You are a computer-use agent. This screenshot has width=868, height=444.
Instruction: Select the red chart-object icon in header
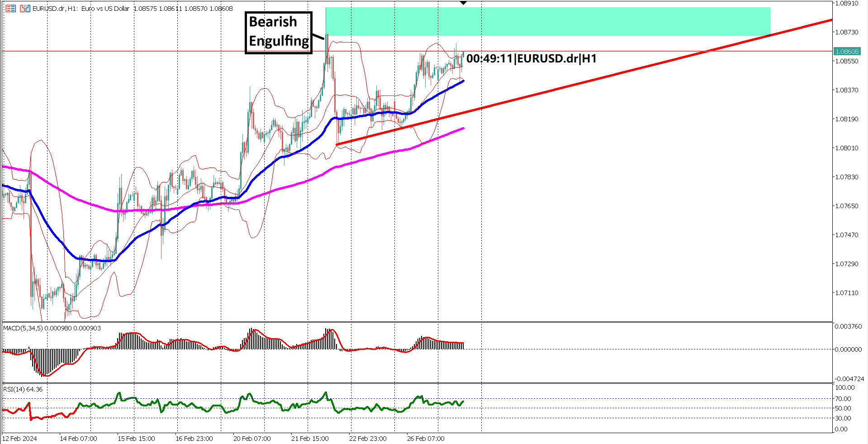tap(22, 9)
